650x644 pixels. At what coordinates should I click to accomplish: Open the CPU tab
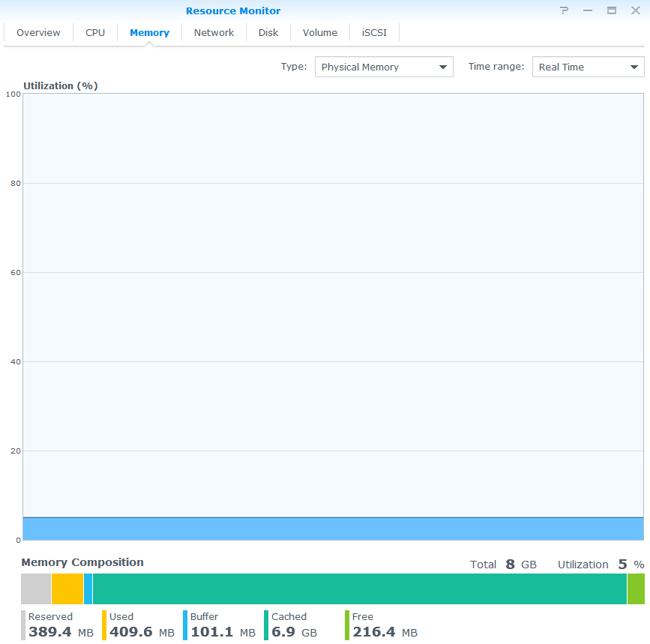(x=95, y=33)
